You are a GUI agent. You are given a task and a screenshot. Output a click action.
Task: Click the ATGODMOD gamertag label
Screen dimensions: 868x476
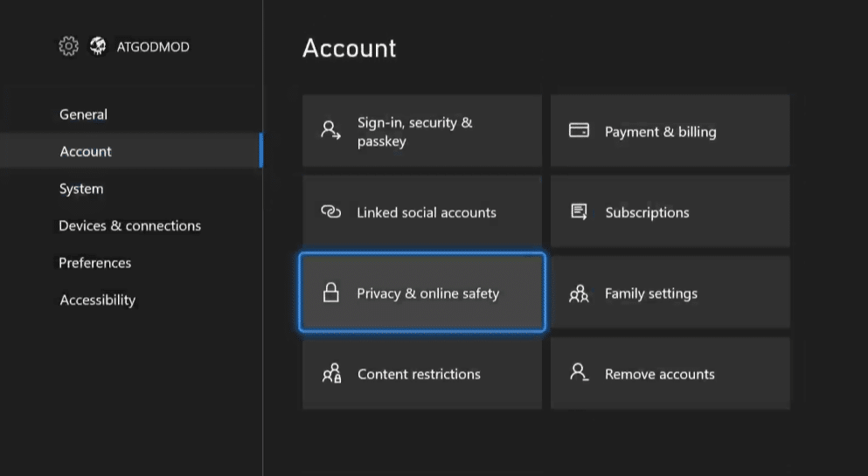pos(153,47)
